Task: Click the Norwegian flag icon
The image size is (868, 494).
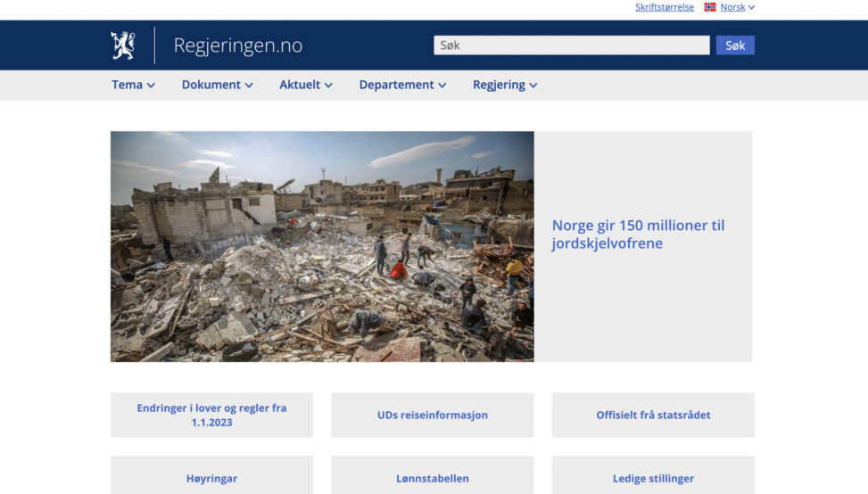Action: [710, 7]
